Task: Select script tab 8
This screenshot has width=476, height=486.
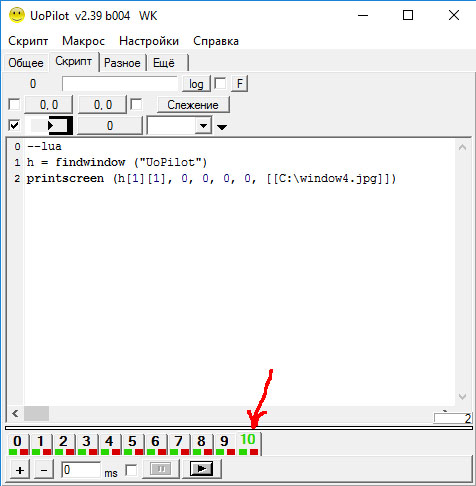Action: coord(202,444)
